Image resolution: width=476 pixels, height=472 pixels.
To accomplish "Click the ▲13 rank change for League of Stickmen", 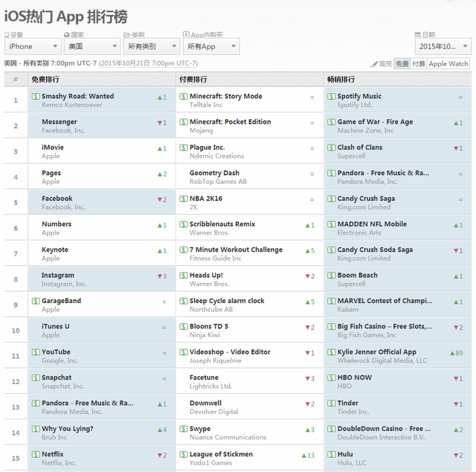I will click(x=308, y=456).
